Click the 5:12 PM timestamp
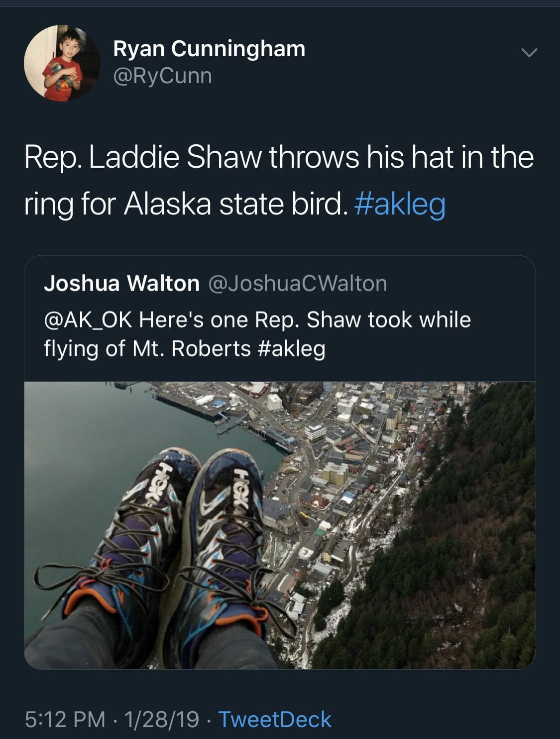Viewport: 560px width, 739px height. click(65, 720)
